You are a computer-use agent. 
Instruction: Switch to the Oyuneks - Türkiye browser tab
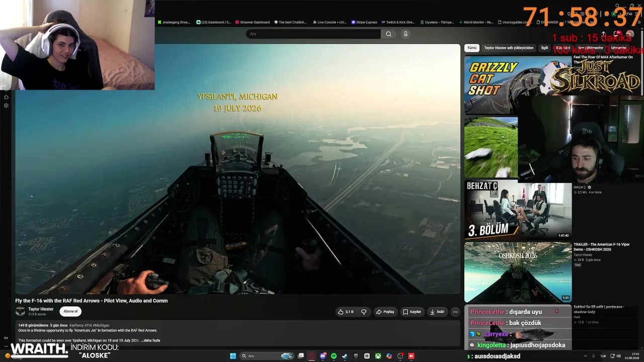click(x=437, y=22)
